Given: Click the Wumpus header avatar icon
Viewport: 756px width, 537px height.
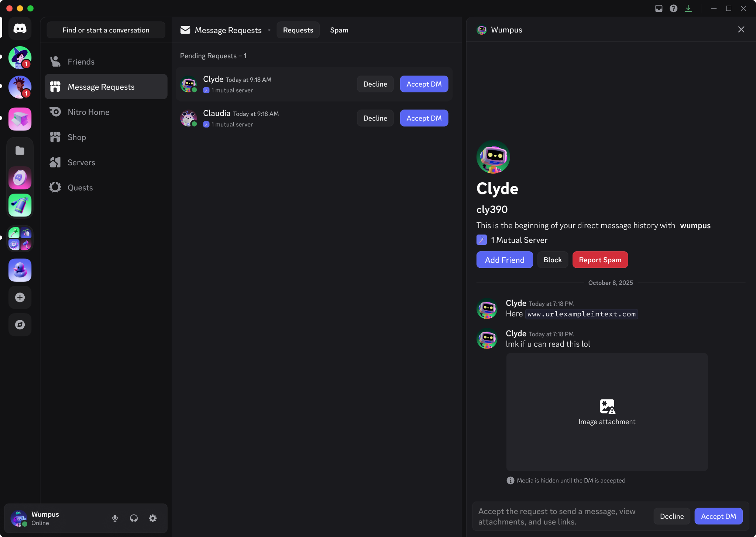Looking at the screenshot, I should 482,30.
